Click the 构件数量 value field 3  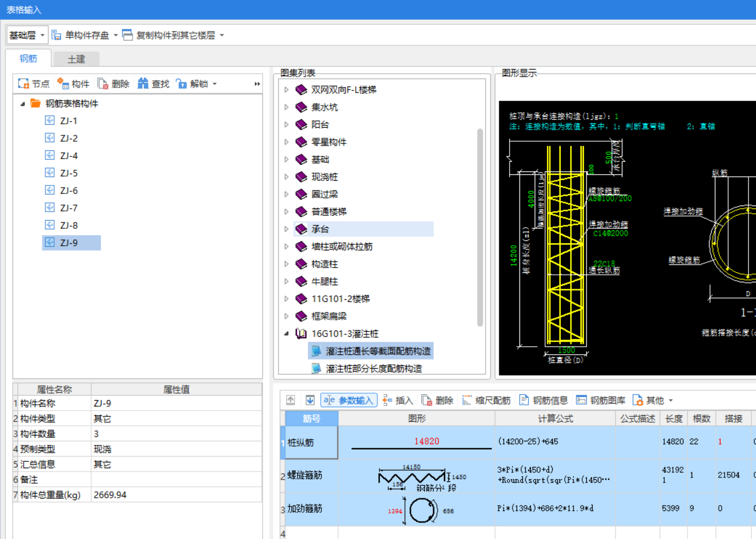click(176, 434)
